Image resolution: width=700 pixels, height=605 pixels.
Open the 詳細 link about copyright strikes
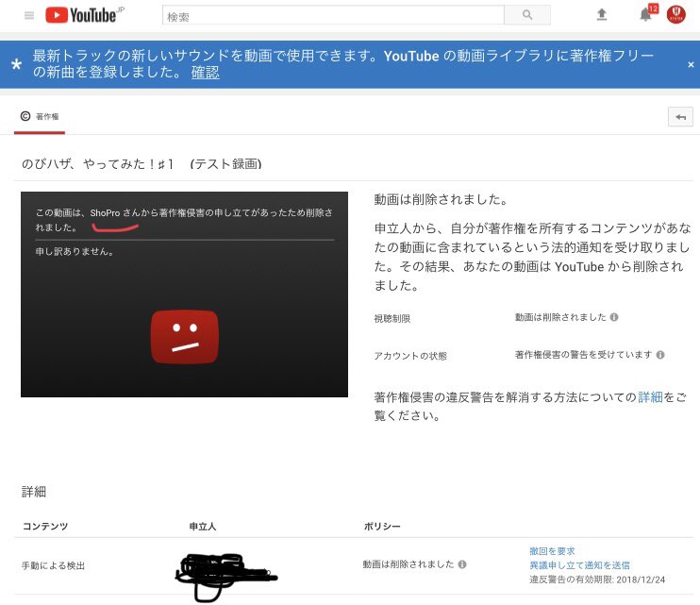pos(650,397)
